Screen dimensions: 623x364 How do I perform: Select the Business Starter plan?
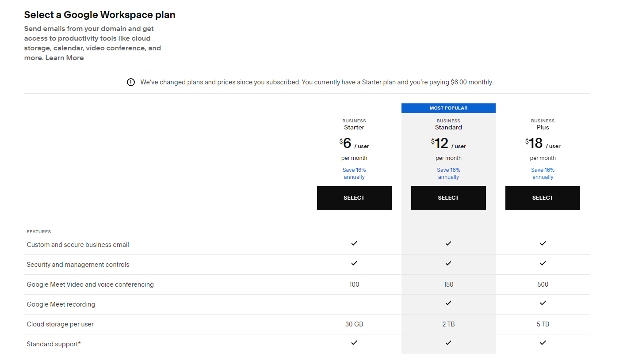click(x=354, y=198)
